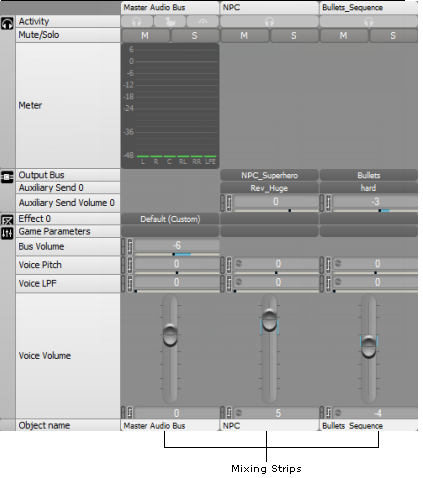Select the NPC strip header

pos(269,8)
